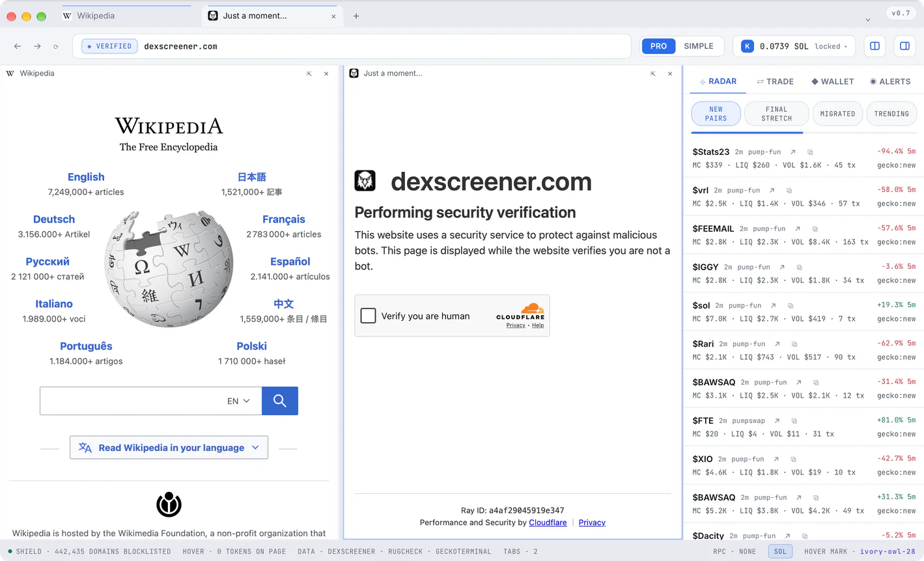The height and width of the screenshot is (561, 924).
Task: Open the English Wikipedia link
Action: pyautogui.click(x=86, y=177)
